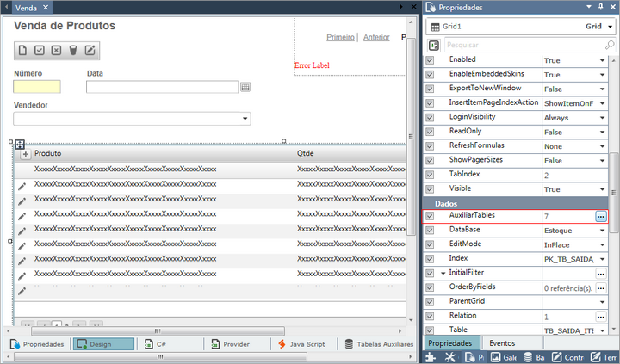The height and width of the screenshot is (364, 620).
Task: Click the Primeiro navigation link
Action: tap(341, 38)
